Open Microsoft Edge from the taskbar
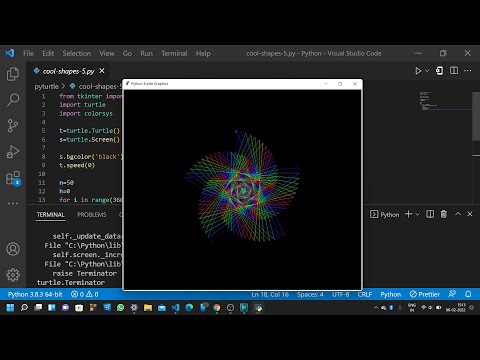Viewport: 480px width, 360px height. pos(189,307)
